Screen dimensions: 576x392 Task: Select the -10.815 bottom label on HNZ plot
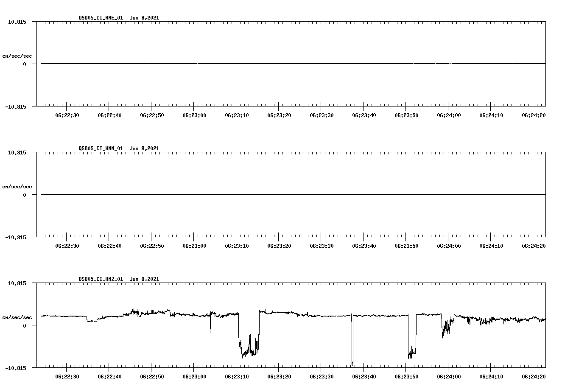click(x=16, y=368)
